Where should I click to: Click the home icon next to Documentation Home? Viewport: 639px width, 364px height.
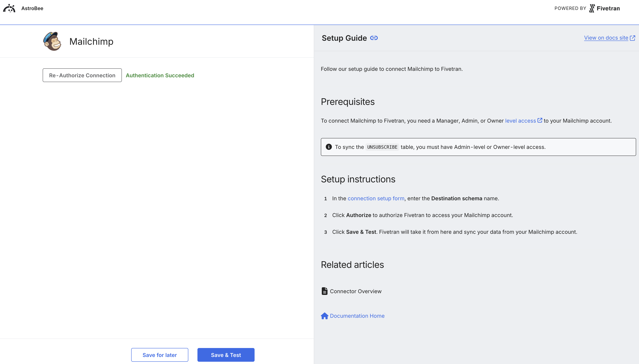click(x=324, y=316)
